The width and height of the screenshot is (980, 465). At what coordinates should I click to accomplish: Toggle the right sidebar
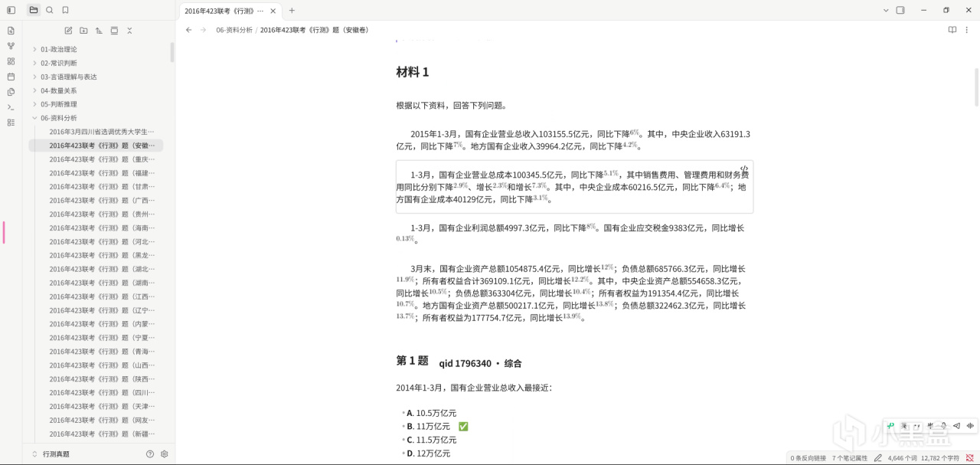pyautogui.click(x=900, y=11)
